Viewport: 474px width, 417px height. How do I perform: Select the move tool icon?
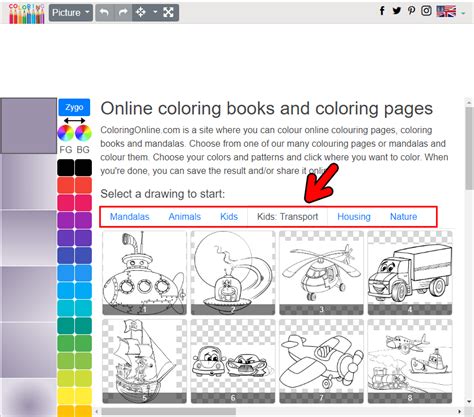141,13
